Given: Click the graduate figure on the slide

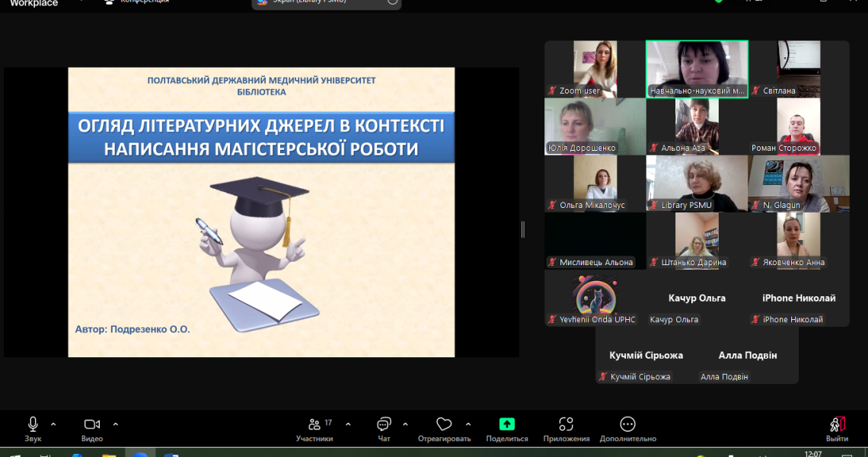Looking at the screenshot, I should coord(260,254).
